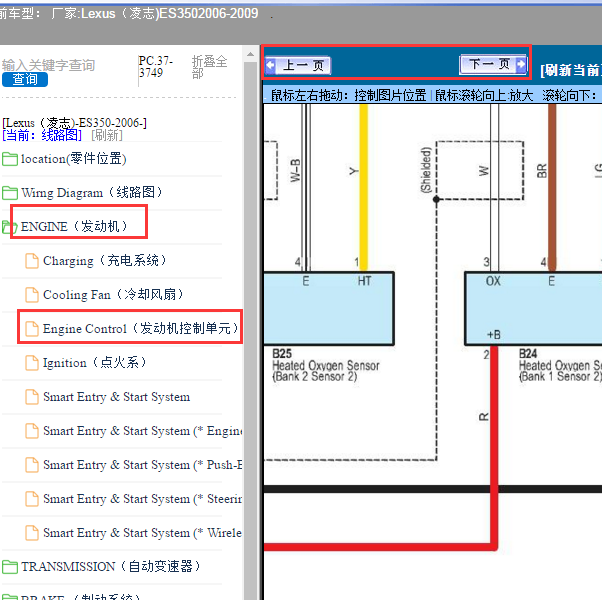Screen dimensions: 602x600
Task: Go to next page with 下一页
Action: (x=493, y=64)
